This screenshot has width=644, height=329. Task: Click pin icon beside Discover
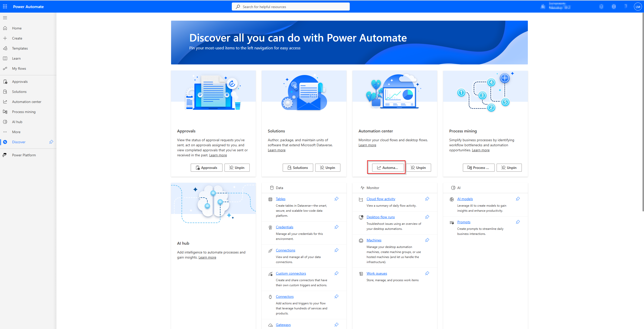(x=51, y=142)
